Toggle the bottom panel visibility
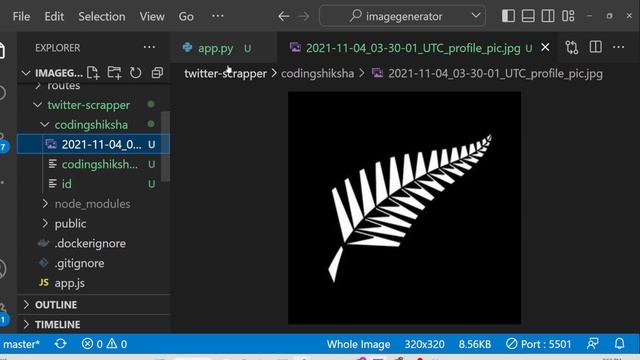Viewport: 640px width, 360px height. (x=528, y=16)
